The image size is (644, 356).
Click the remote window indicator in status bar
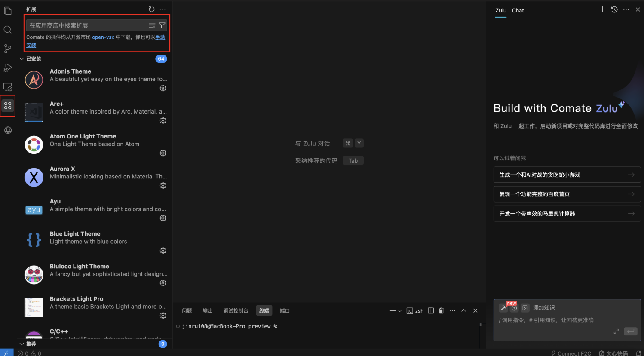pyautogui.click(x=6, y=353)
